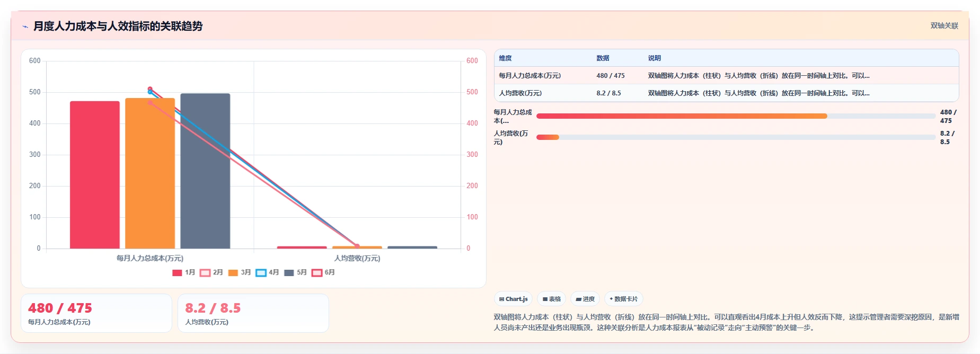Click the 进度 tag
The image size is (980, 354).
585,299
